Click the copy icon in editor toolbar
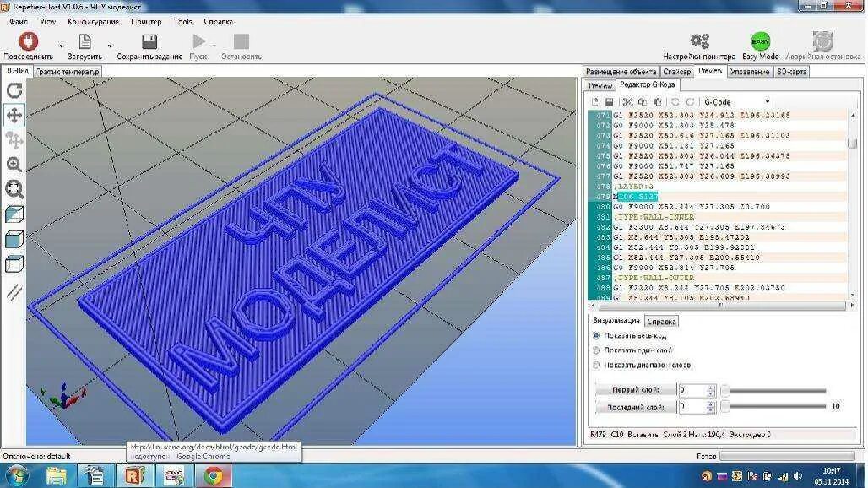The image size is (868, 488). coord(643,102)
